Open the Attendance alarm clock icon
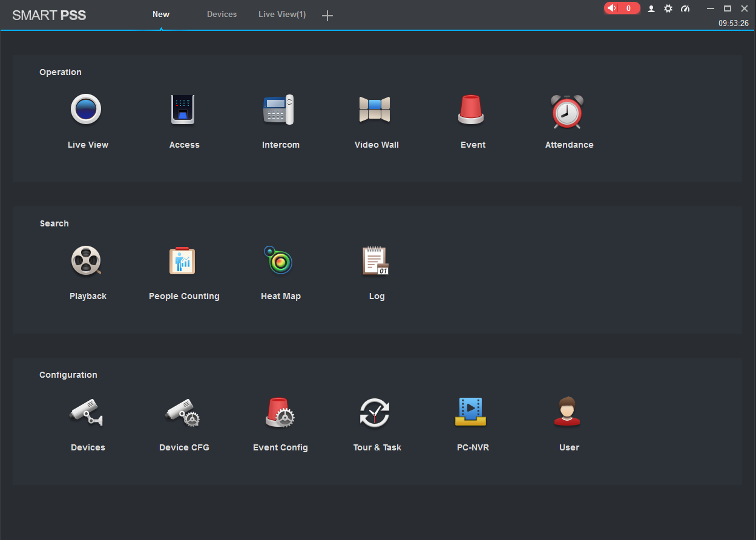The width and height of the screenshot is (756, 540). [567, 111]
